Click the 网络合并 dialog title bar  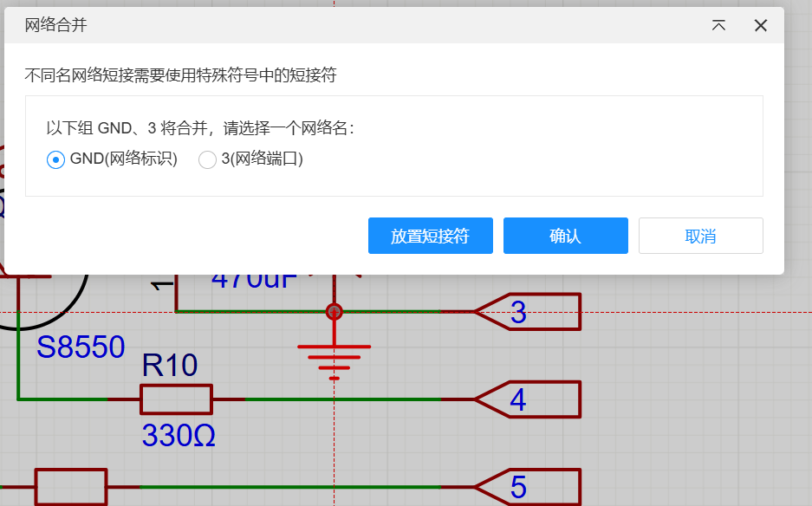click(x=347, y=25)
